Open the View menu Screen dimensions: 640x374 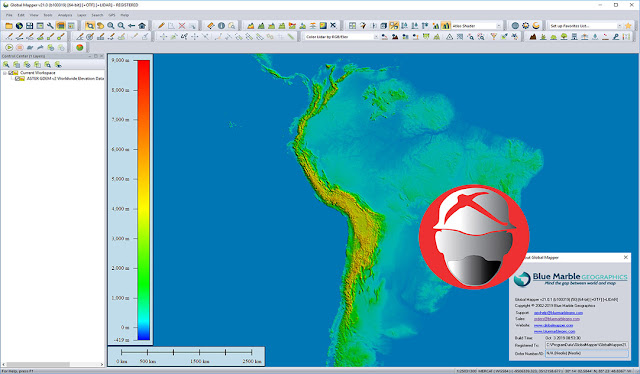pos(34,15)
